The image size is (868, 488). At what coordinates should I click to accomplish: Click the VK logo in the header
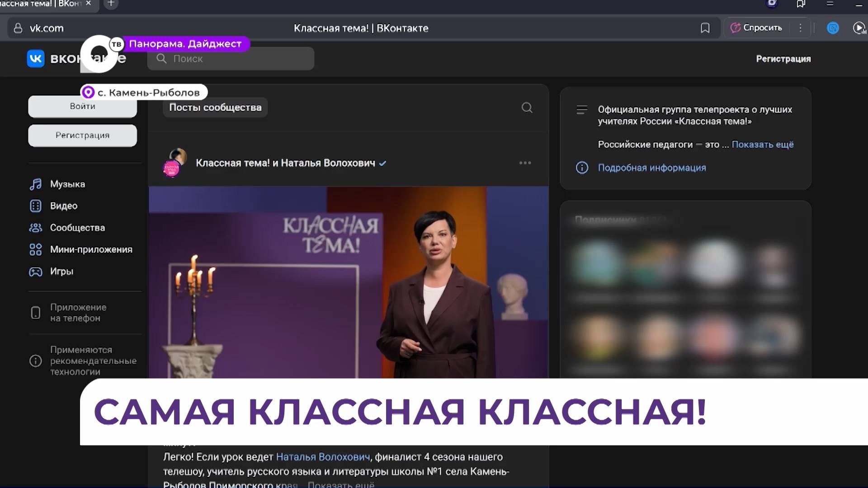(x=36, y=59)
